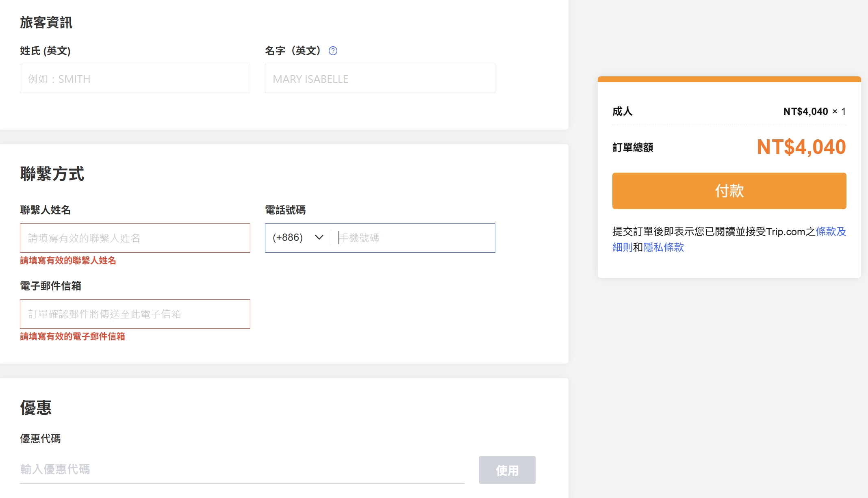This screenshot has height=498, width=868.
Task: Click the 輸入優惠代碼 promo code field
Action: click(x=242, y=470)
